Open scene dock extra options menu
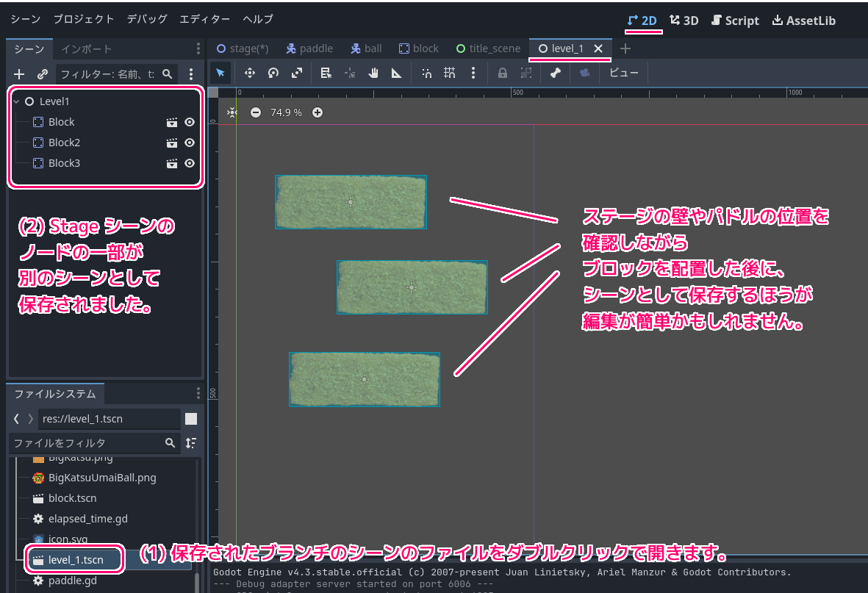Image resolution: width=868 pixels, height=593 pixels. click(191, 74)
